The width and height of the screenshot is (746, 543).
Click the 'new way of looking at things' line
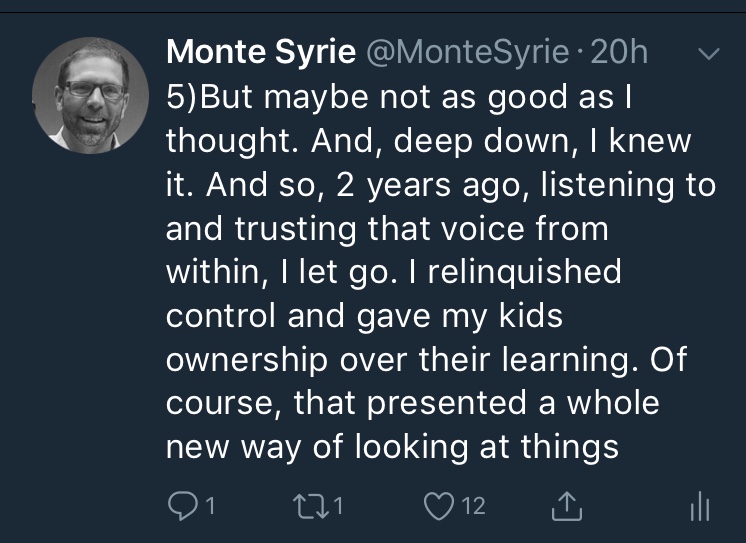(392, 444)
